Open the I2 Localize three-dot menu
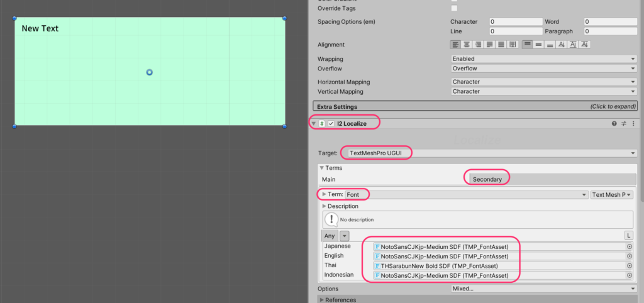The image size is (644, 303). (633, 124)
